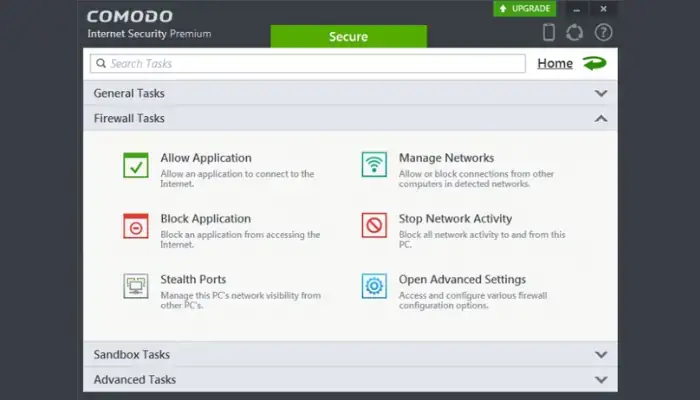
Task: Click the Open Advanced Settings gear icon
Action: coord(374,286)
